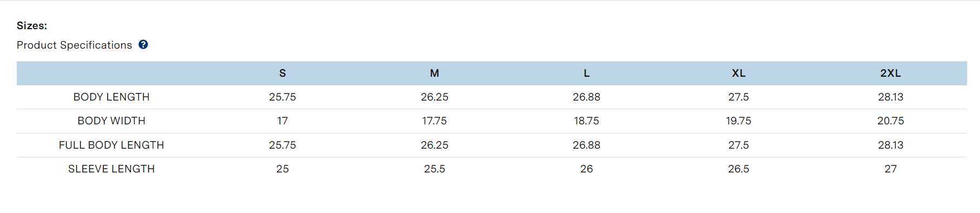This screenshot has width=980, height=213.
Task: Select the M size column header
Action: point(435,74)
